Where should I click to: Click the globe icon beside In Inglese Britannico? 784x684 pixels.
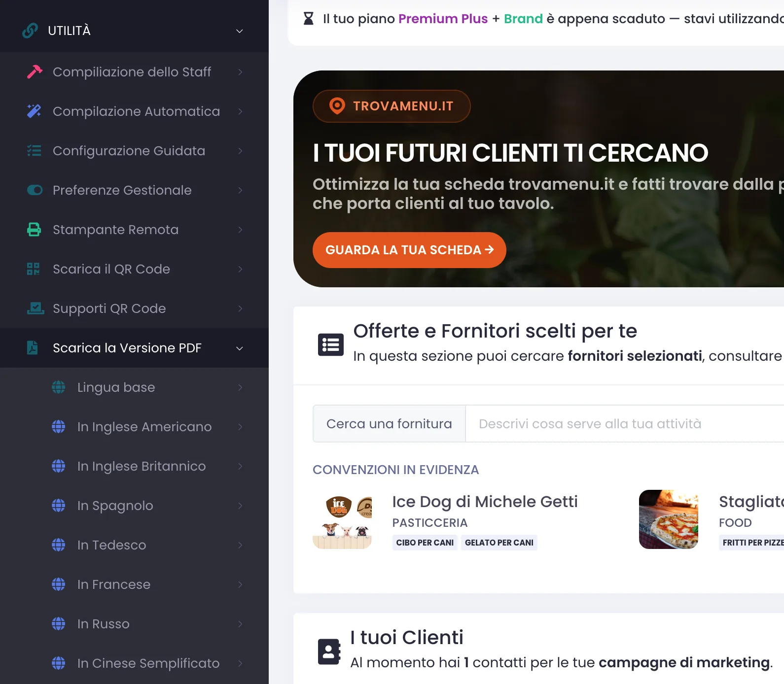tap(59, 466)
